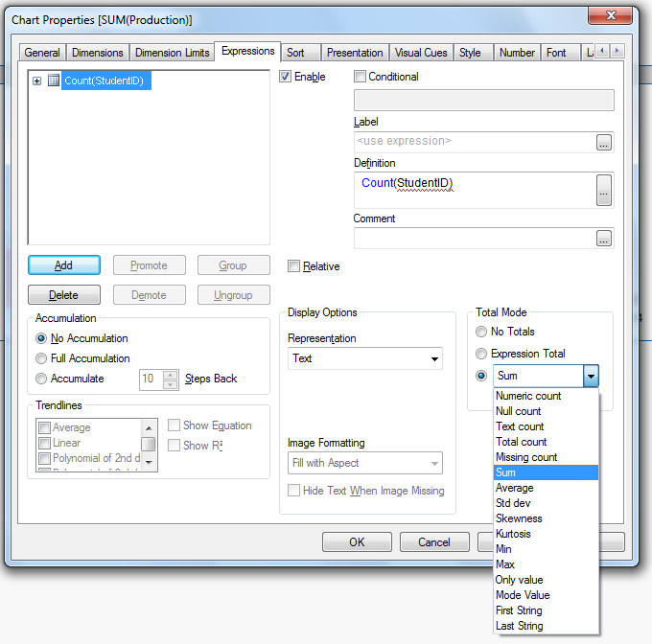Check Polynomial of 2nd degree trendline
Screen dimensions: 652x644
coord(44,458)
